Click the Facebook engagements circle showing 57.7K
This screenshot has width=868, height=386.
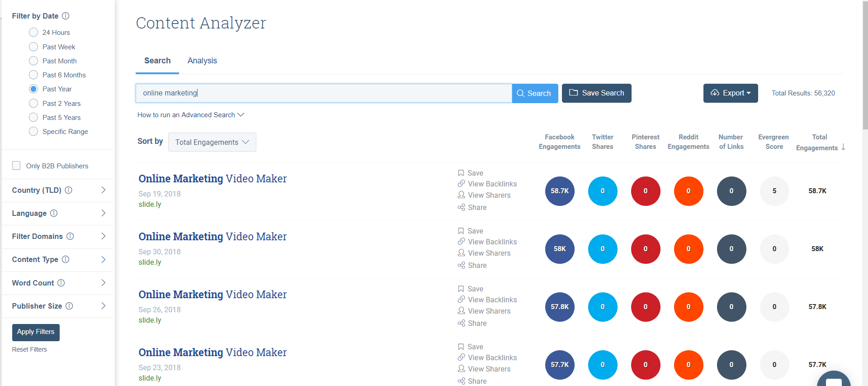click(560, 365)
